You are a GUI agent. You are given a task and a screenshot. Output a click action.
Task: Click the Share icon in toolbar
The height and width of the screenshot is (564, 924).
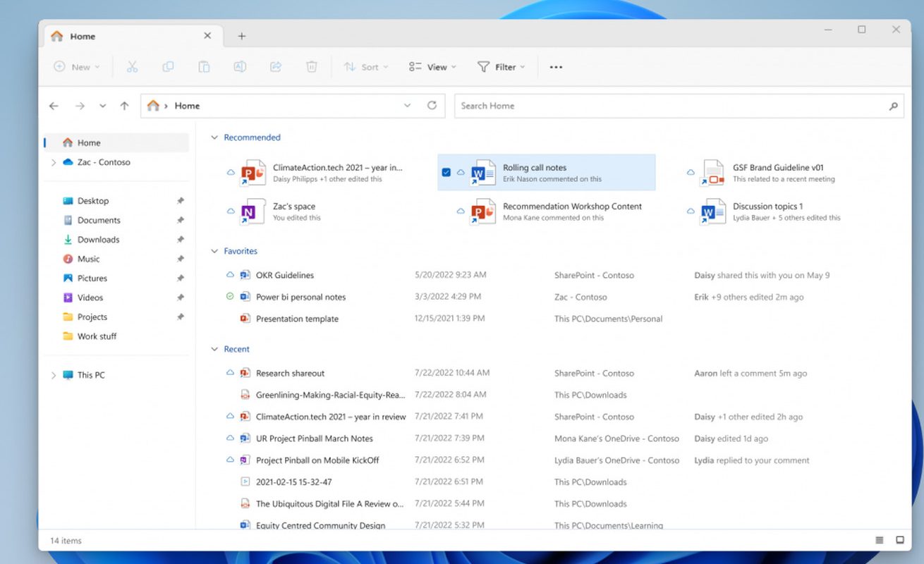pyautogui.click(x=276, y=67)
